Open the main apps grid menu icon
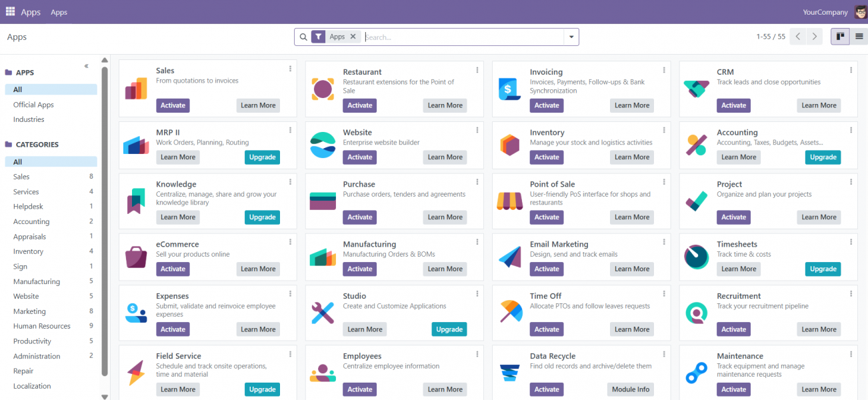 coord(10,12)
